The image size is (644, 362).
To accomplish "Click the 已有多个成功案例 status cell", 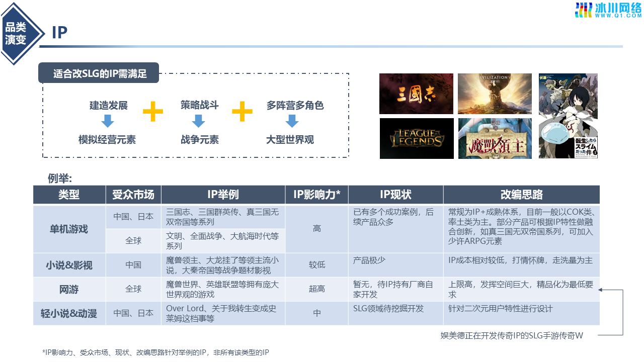I will tap(395, 229).
